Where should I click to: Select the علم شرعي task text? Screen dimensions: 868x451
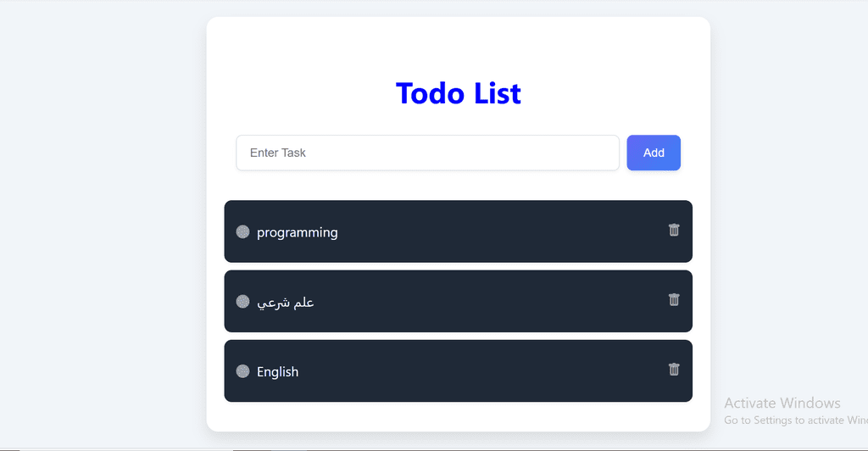(x=285, y=302)
